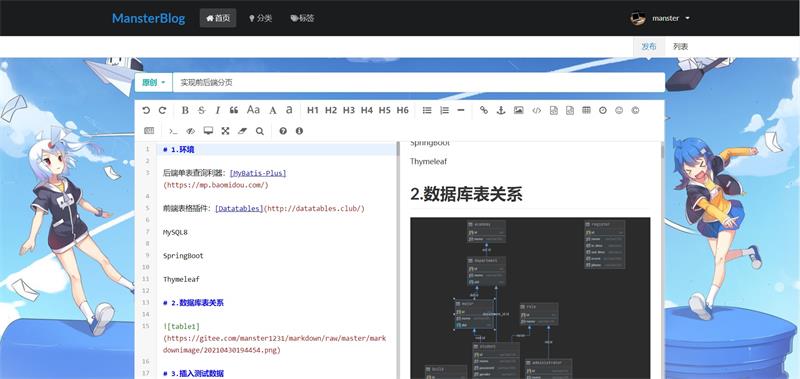The height and width of the screenshot is (379, 800).
Task: Place cursor on the 'SpringBoot' editor line
Action: [x=183, y=256]
